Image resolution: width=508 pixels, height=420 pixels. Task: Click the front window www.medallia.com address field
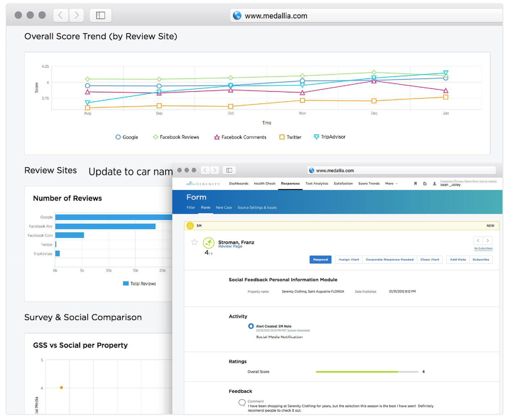click(401, 170)
